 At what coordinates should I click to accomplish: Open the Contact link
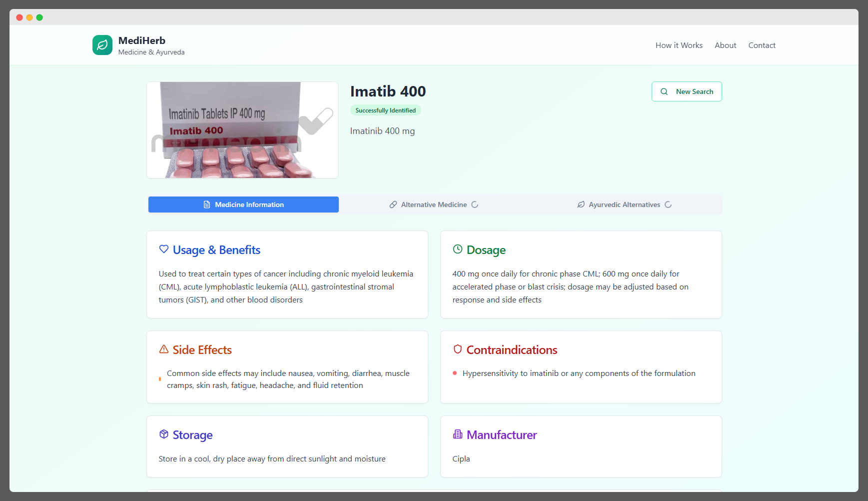(x=762, y=45)
